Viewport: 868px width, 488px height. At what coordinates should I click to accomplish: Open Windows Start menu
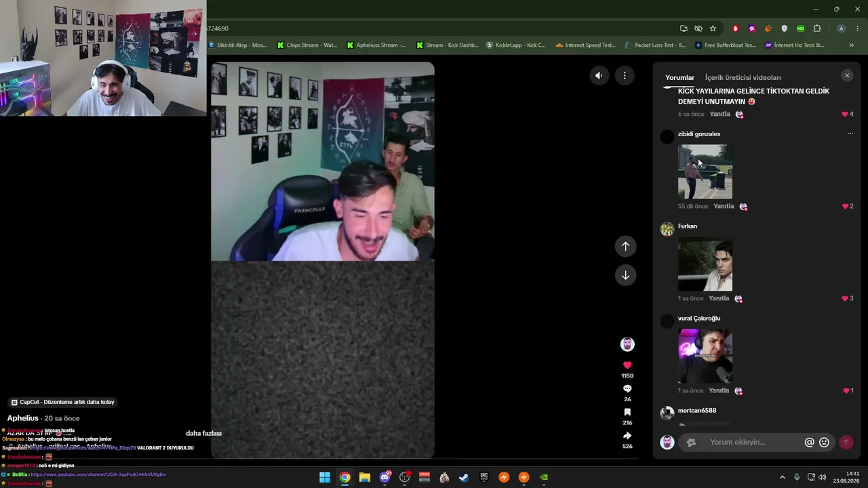[325, 477]
